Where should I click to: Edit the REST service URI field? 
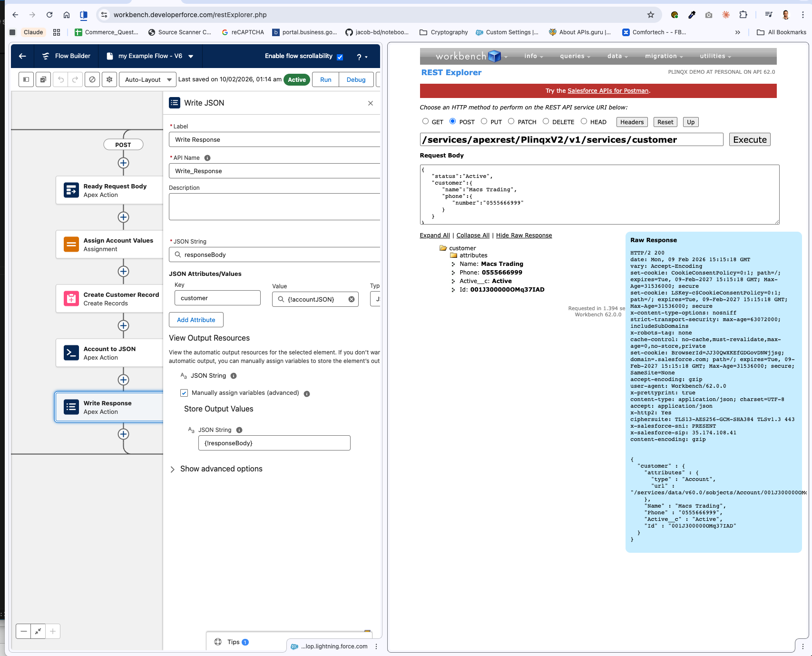[x=571, y=139]
